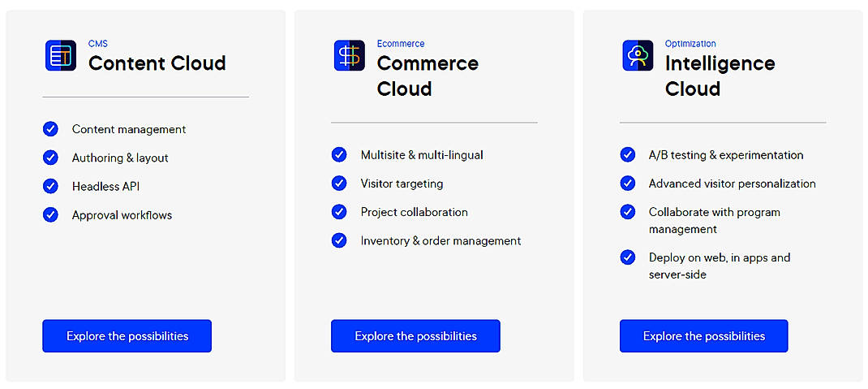Click the checkmark beside Visitor targeting
The width and height of the screenshot is (868, 389).
339,184
